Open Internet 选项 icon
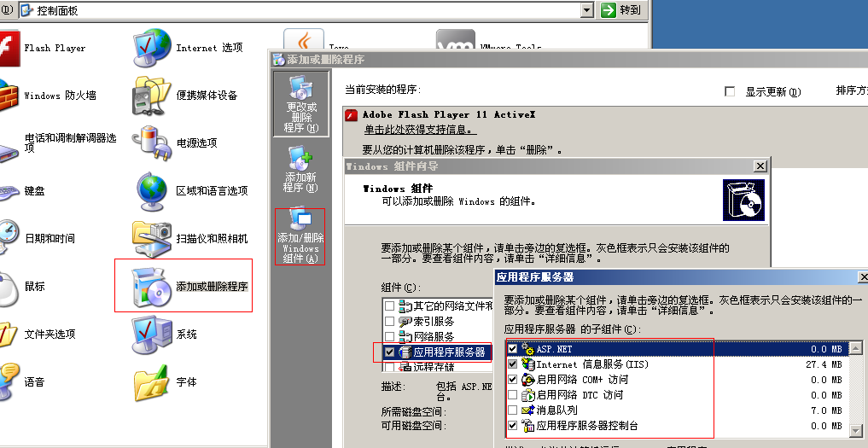 152,48
